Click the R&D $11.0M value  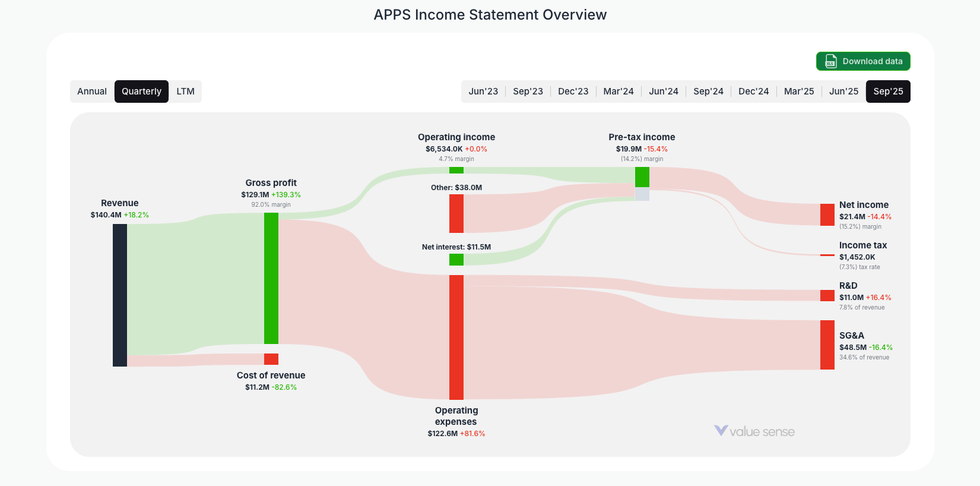point(851,298)
